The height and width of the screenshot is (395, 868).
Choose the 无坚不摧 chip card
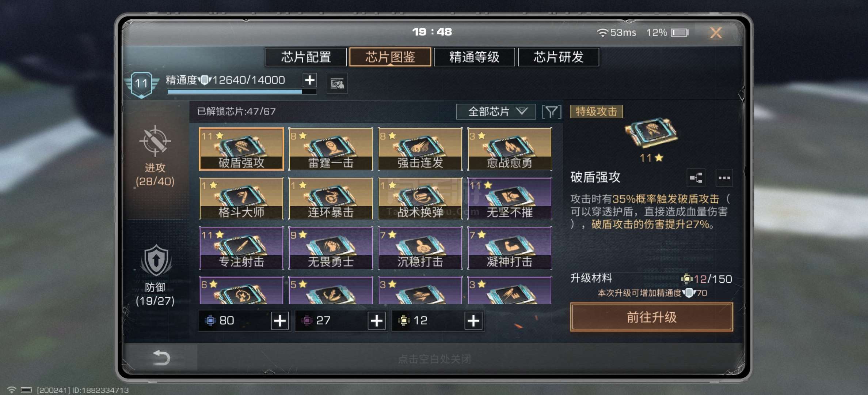[510, 199]
